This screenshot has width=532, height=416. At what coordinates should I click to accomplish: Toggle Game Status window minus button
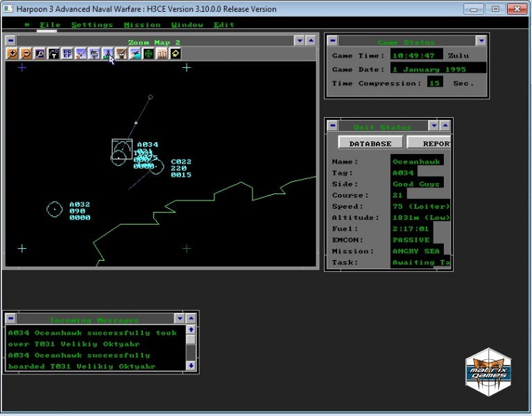[332, 41]
